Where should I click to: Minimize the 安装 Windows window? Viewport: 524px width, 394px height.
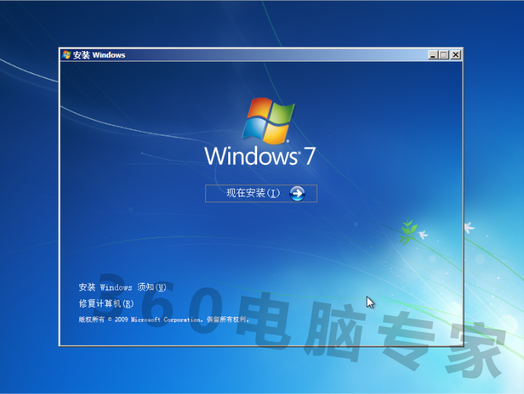click(x=433, y=55)
